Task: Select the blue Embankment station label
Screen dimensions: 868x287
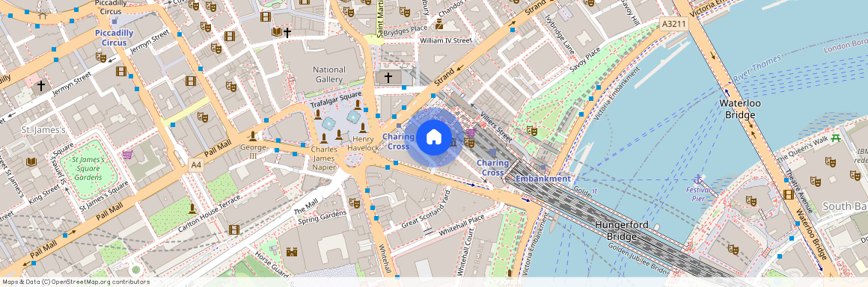Action: (543, 179)
